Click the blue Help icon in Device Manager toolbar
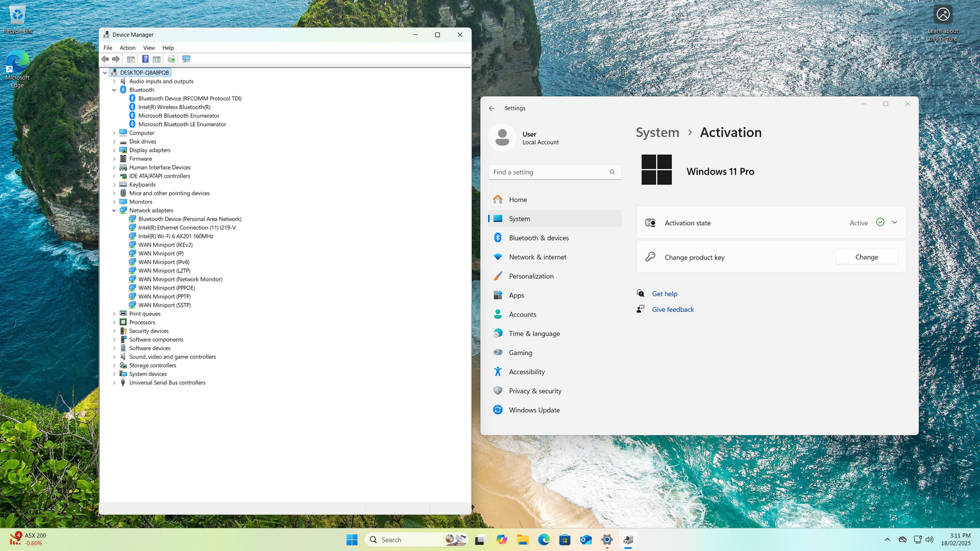The image size is (980, 551). coord(145,59)
